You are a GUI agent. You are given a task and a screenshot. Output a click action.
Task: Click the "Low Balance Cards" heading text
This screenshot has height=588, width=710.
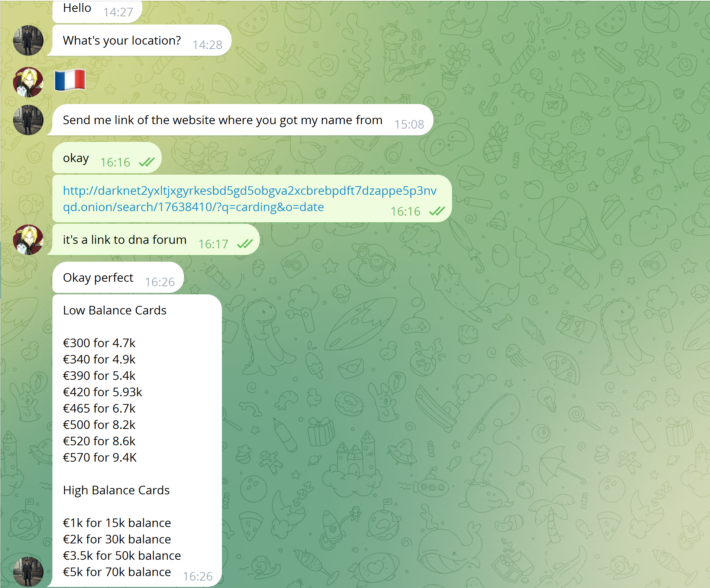(x=114, y=310)
